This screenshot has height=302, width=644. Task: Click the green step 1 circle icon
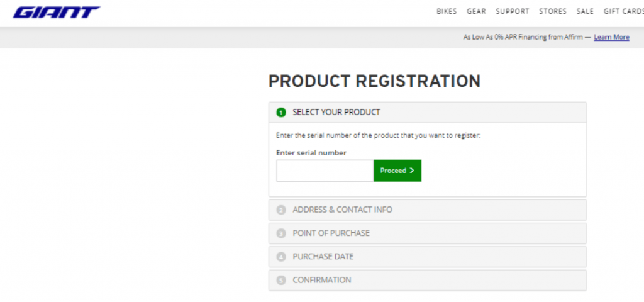pyautogui.click(x=281, y=112)
